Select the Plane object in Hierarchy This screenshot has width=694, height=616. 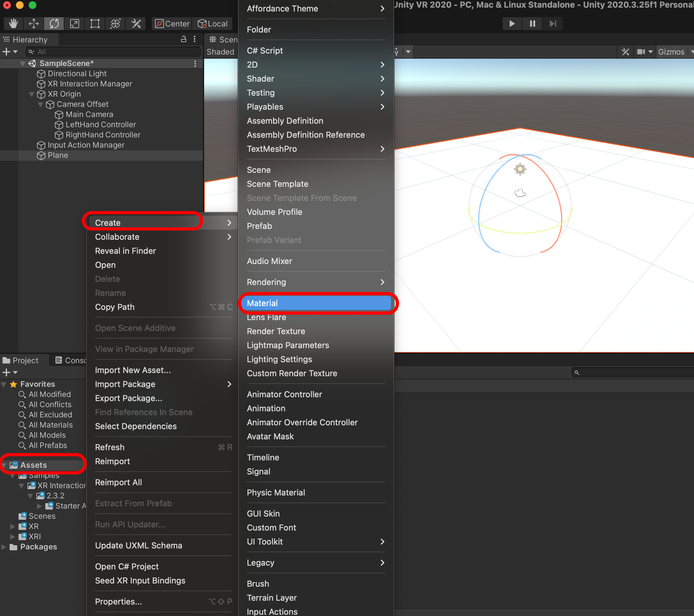tap(58, 156)
